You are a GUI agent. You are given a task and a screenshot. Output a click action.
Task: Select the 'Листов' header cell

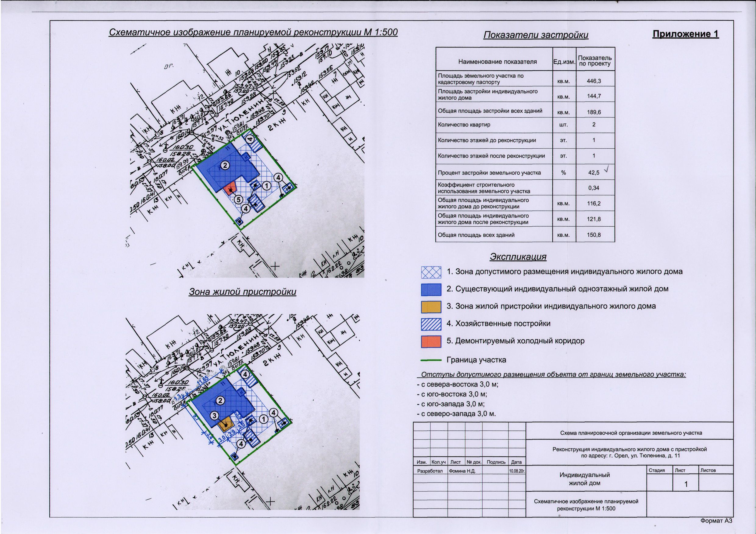(x=708, y=470)
